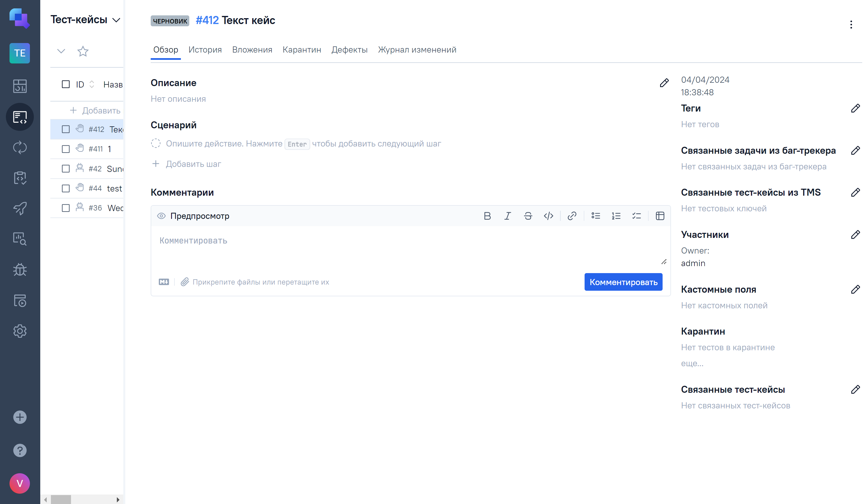Favorite with the star icon
The width and height of the screenshot is (865, 504).
coord(83,51)
